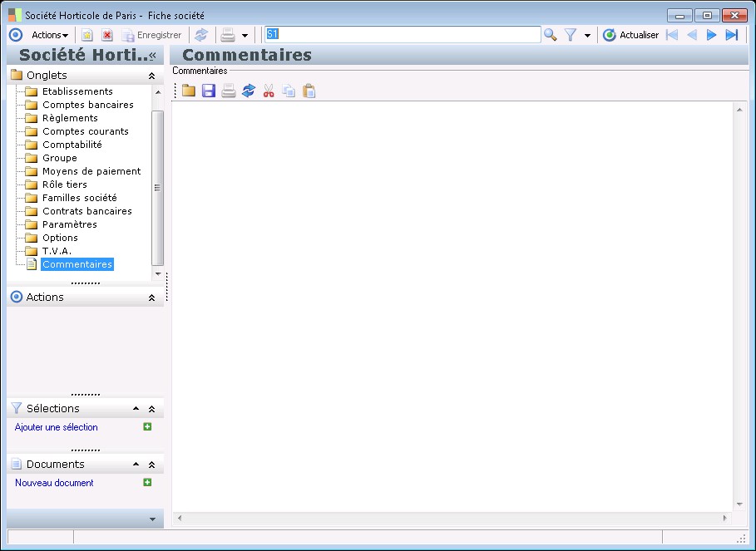756x551 pixels.
Task: Click comments area scroll up arrow
Action: pyautogui.click(x=739, y=111)
